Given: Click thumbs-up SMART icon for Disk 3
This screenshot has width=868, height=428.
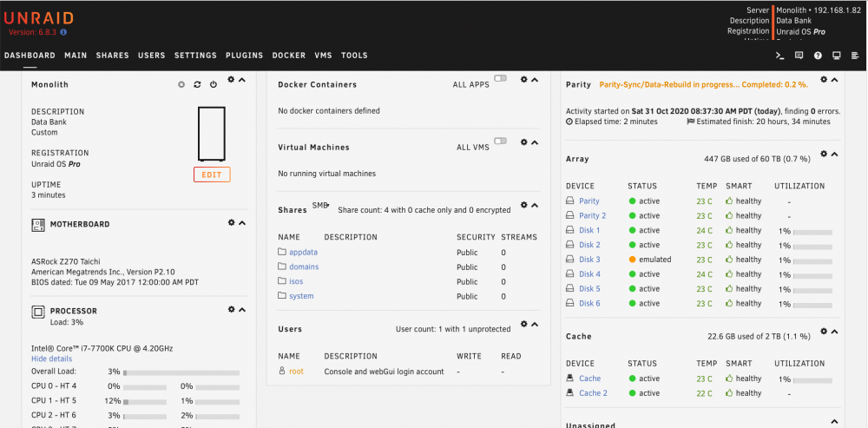Looking at the screenshot, I should click(x=729, y=259).
